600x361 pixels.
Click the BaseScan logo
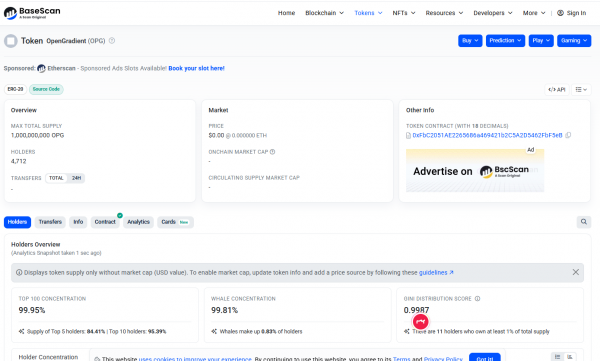32,13
